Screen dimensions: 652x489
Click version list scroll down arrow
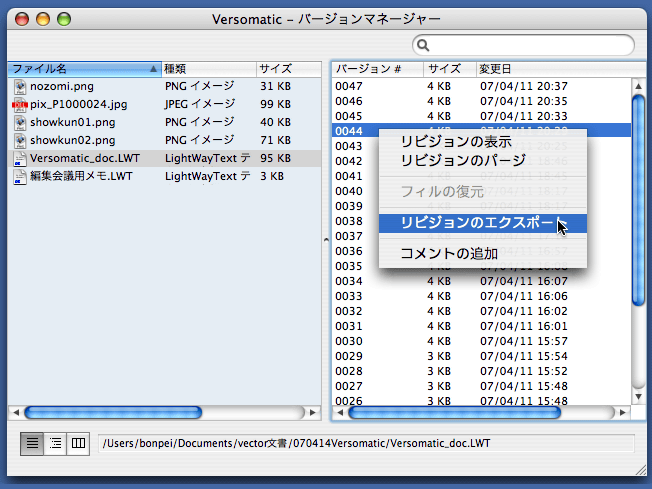pyautogui.click(x=638, y=397)
